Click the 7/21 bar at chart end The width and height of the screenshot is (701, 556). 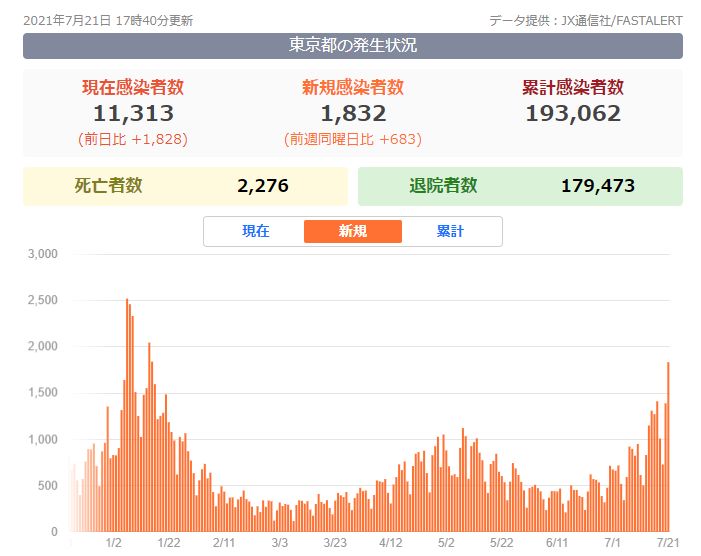(668, 446)
